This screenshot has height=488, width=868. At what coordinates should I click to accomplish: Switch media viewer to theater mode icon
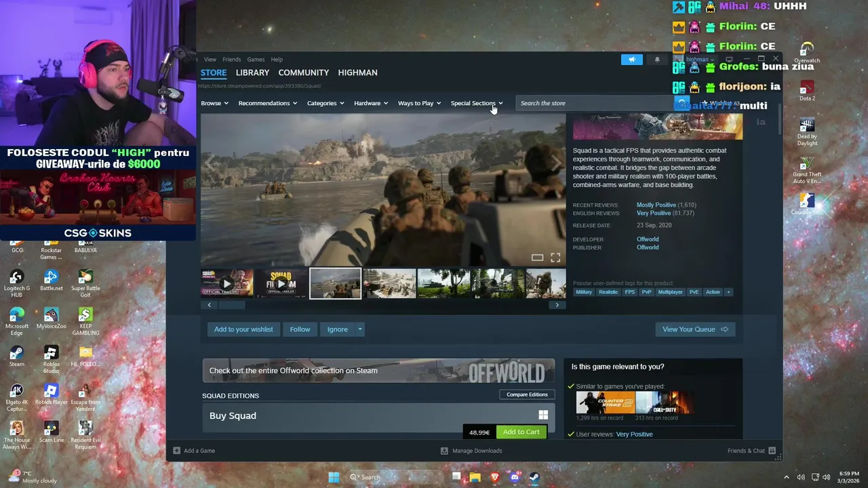coord(537,258)
